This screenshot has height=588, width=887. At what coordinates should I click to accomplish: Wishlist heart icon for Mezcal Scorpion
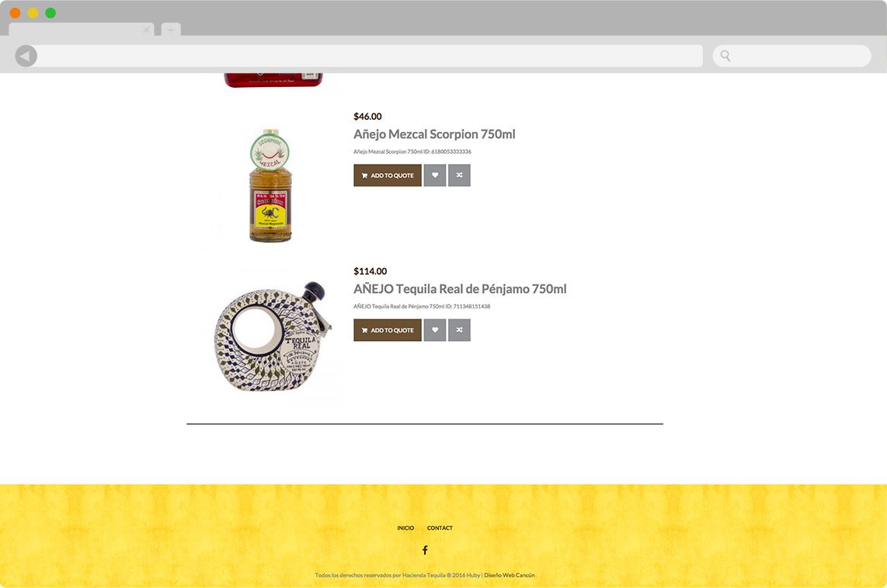click(435, 176)
